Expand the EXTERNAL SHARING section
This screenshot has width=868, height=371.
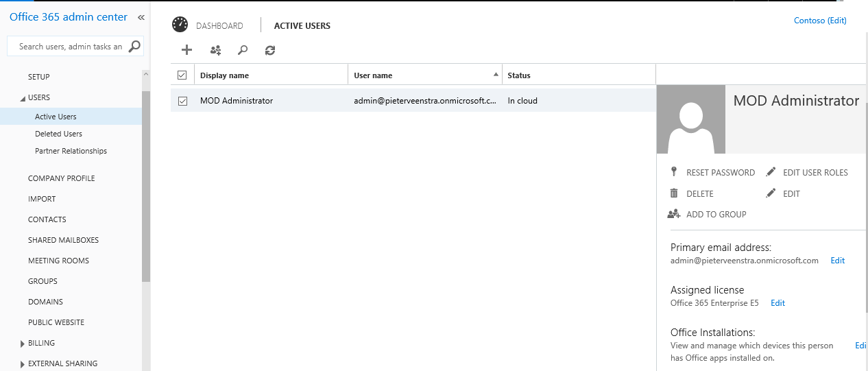pyautogui.click(x=23, y=364)
